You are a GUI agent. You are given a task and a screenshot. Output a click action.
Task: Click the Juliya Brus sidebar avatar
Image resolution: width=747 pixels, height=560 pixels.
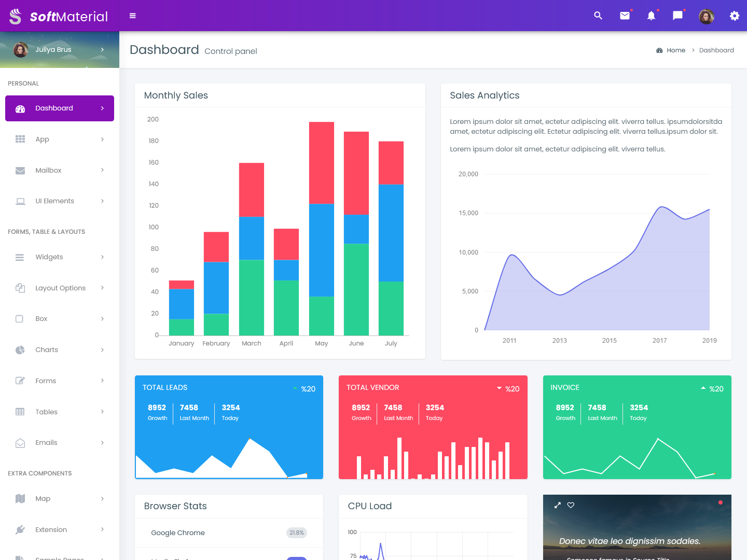pyautogui.click(x=21, y=50)
